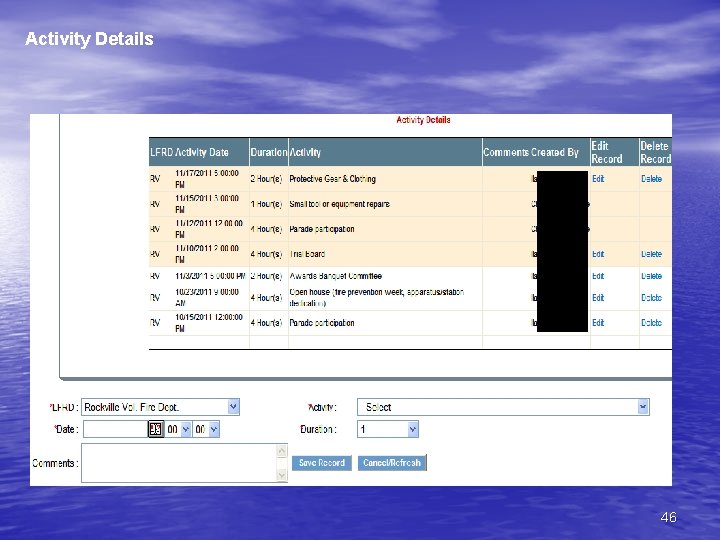Click the Comments box scroll up arrow
Viewport: 720px width, 540px height.
(282, 451)
